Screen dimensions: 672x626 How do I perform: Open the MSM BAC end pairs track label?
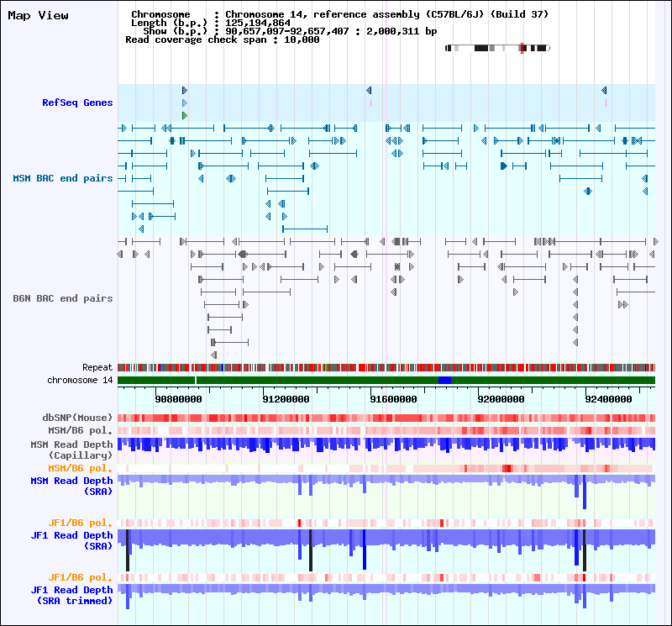point(62,178)
